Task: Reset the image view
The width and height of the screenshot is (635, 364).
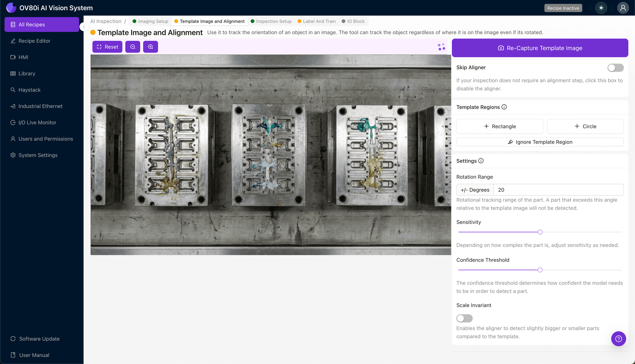Action: [107, 47]
